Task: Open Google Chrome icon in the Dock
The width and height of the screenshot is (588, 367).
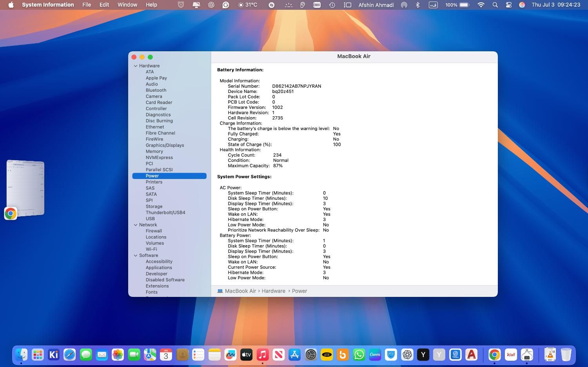Action: coord(495,355)
